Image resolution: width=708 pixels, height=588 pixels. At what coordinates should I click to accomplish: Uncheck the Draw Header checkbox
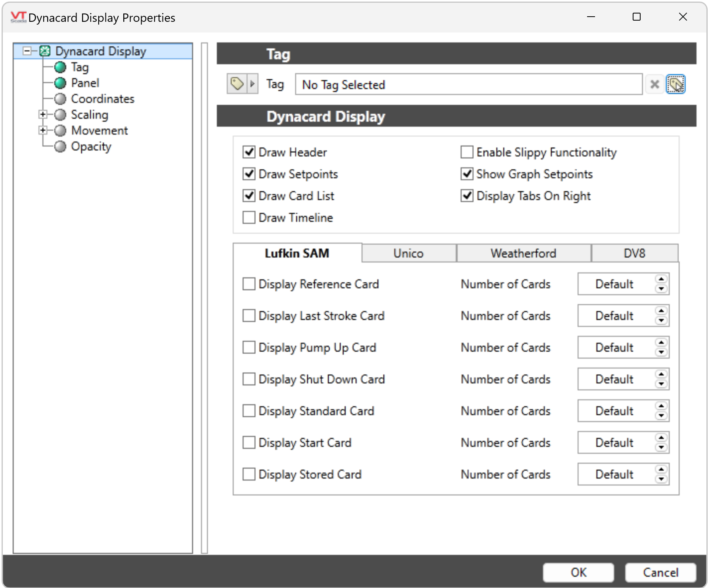coord(249,152)
